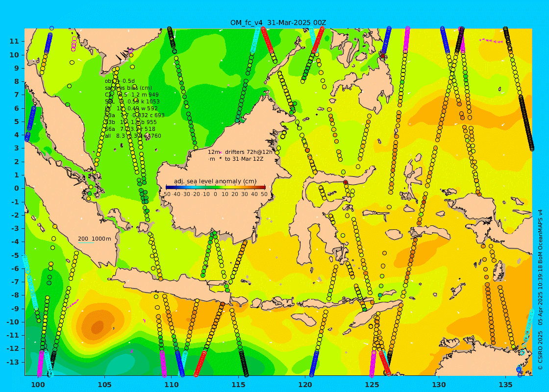Click latitude axis label 0
The height and width of the screenshot is (392, 549).
(x=16, y=188)
